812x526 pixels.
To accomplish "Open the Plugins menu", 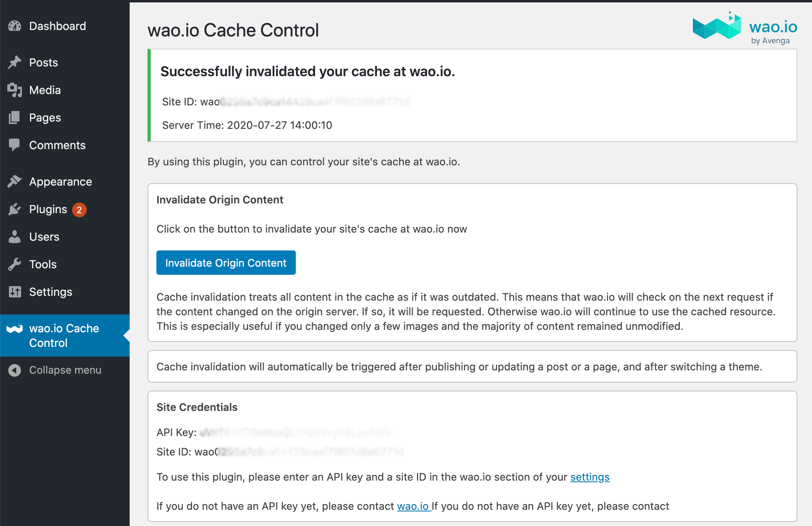I will point(65,209).
